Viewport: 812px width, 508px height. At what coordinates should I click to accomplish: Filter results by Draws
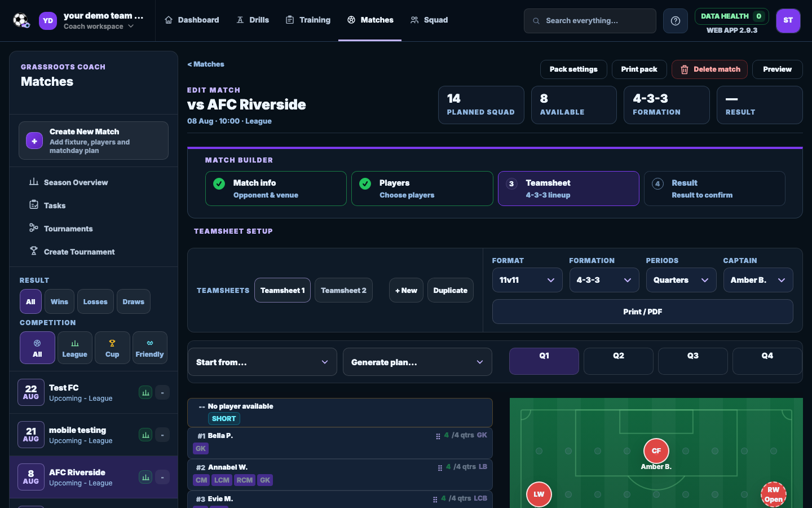(x=134, y=301)
